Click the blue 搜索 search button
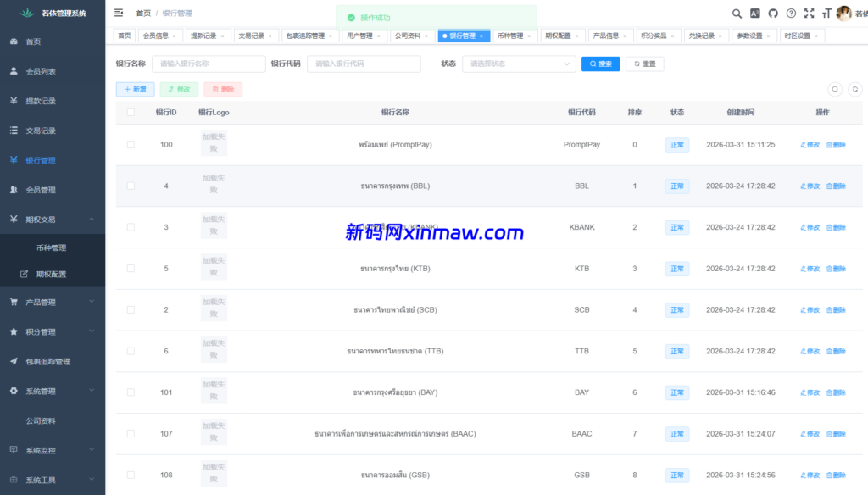Viewport: 868px width, 495px height. click(x=601, y=64)
